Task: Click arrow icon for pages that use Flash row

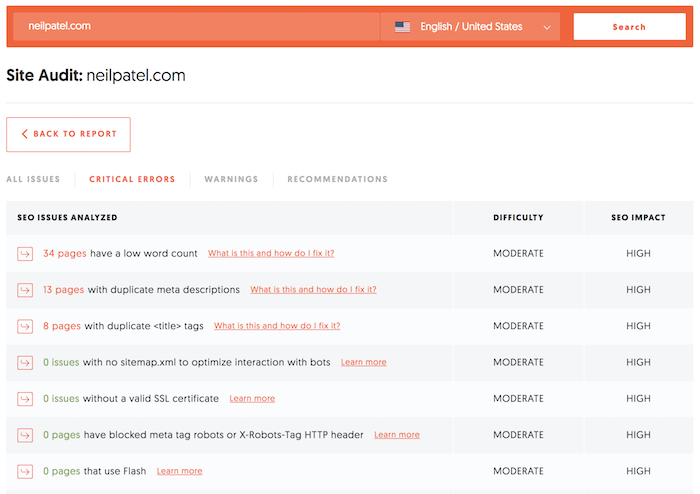Action: (x=25, y=472)
